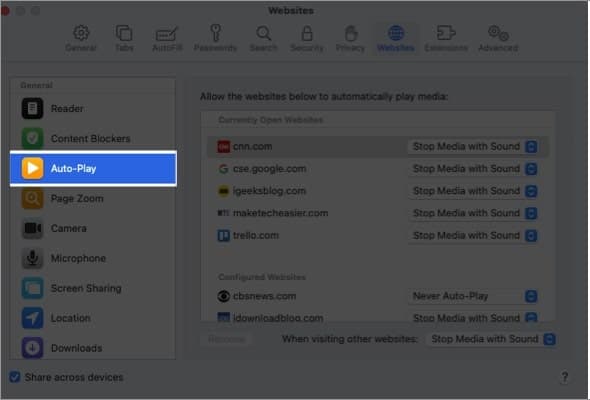Open auto-play dropdown for cse.google.com
The image size is (590, 400).
(x=473, y=169)
